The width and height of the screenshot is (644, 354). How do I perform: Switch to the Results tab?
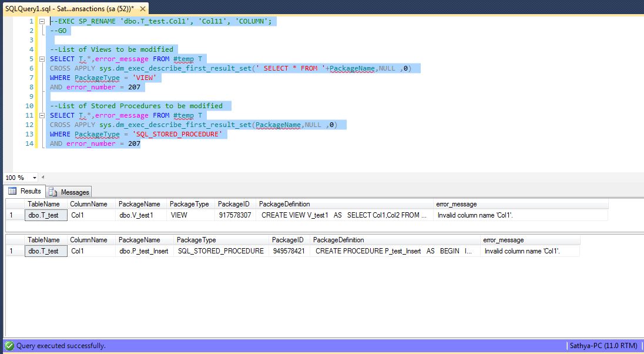click(x=25, y=191)
